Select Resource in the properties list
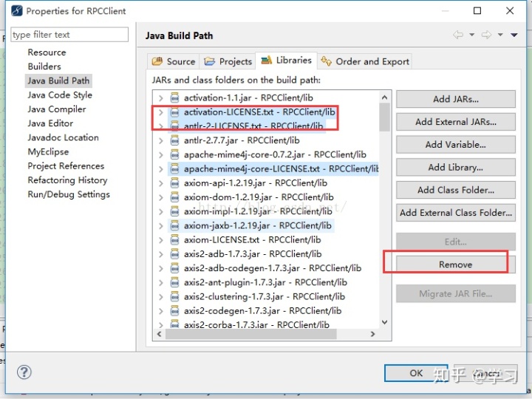Screen dimensions: 532x399 (x=47, y=52)
